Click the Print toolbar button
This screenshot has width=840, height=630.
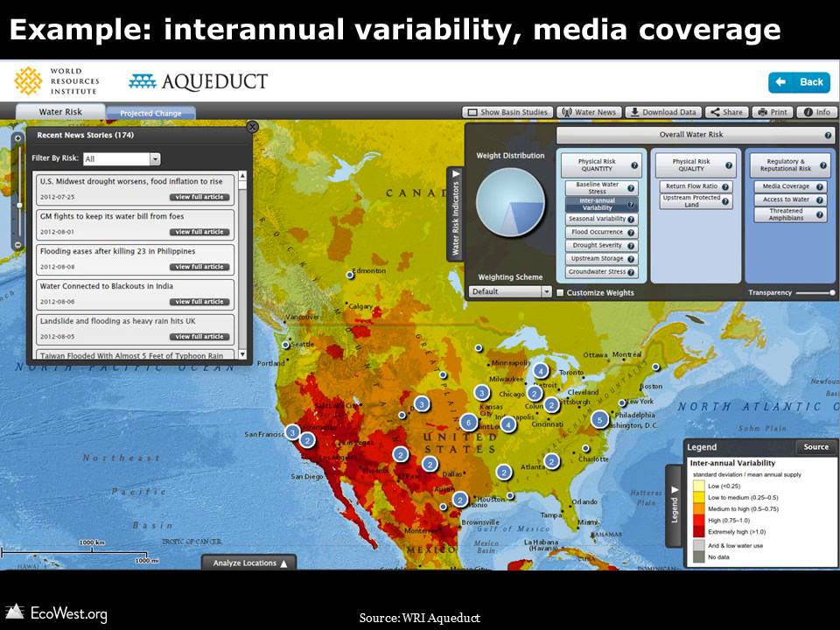773,112
